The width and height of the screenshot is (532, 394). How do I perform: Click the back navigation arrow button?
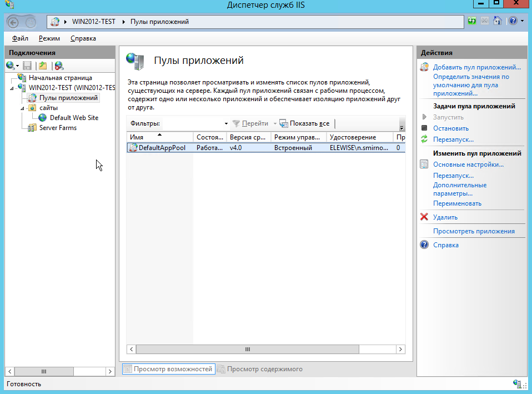pyautogui.click(x=14, y=22)
